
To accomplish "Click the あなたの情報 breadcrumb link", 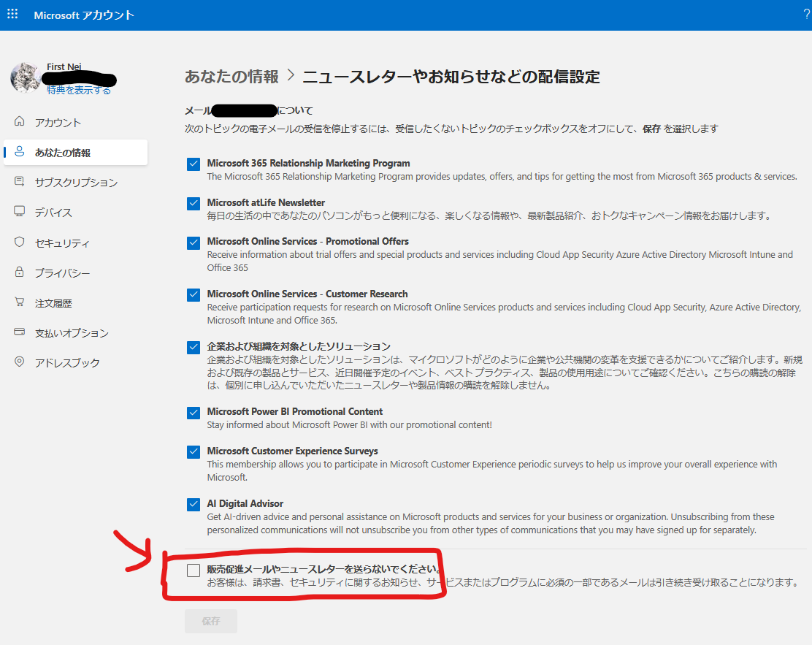I will [x=231, y=77].
